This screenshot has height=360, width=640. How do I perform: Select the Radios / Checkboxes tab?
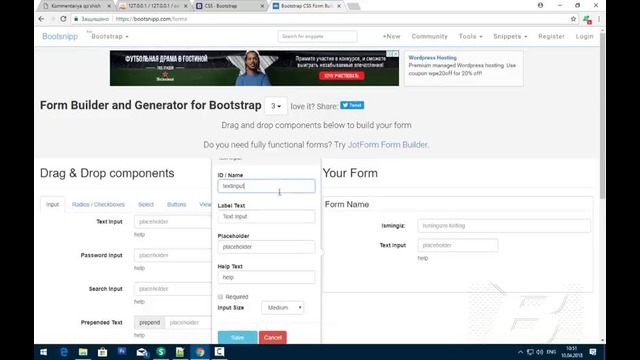(98, 204)
